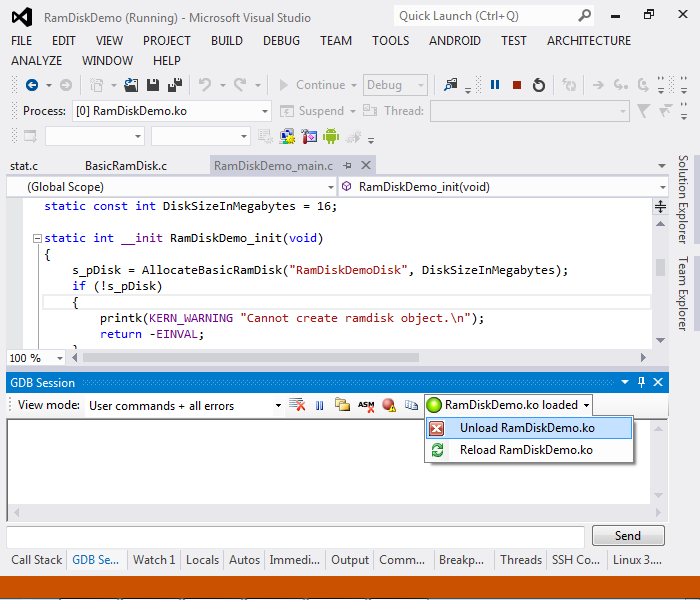Pause debugging with Break All icon
700x600 pixels.
(495, 85)
